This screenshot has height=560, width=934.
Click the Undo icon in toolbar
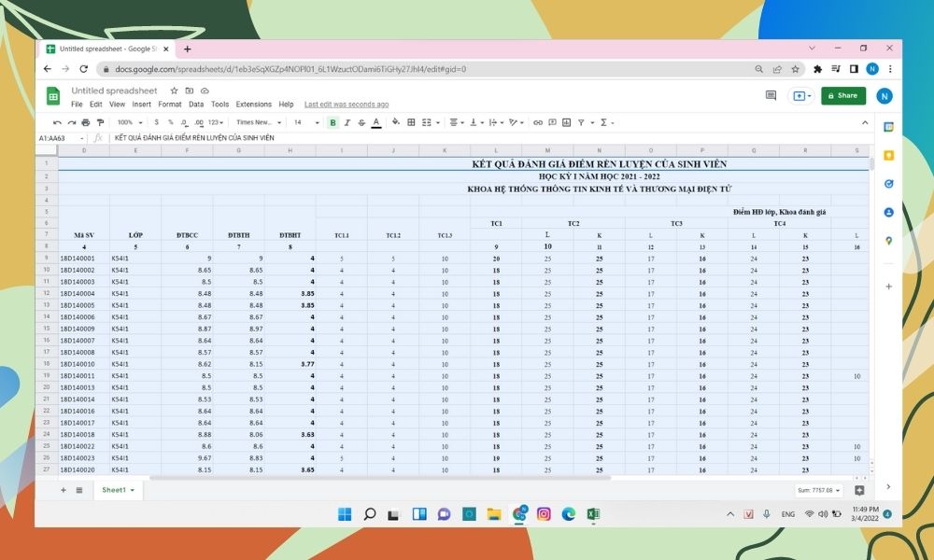58,122
